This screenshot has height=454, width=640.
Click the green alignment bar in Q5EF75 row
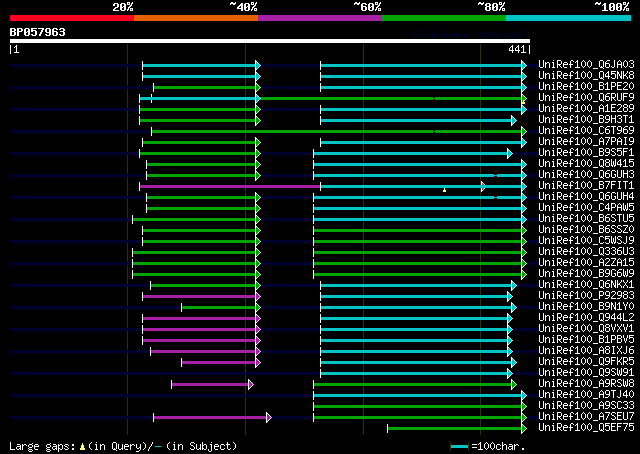pyautogui.click(x=457, y=428)
